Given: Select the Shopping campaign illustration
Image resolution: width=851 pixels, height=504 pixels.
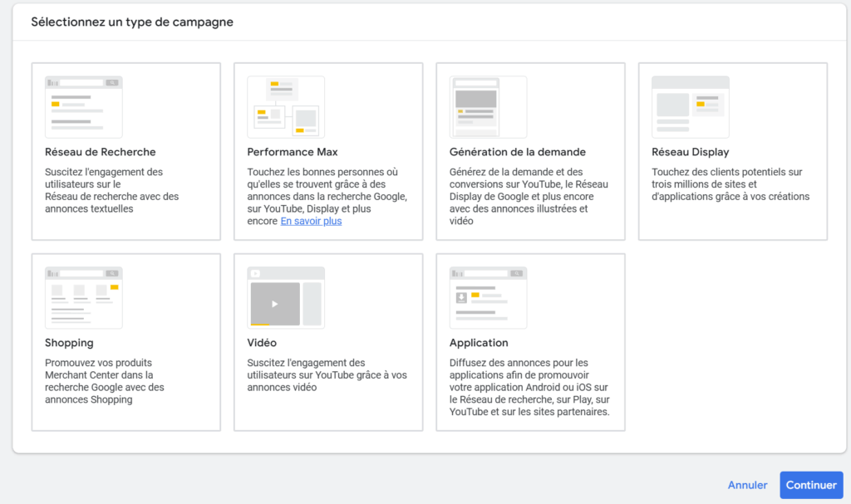Looking at the screenshot, I should tap(84, 298).
